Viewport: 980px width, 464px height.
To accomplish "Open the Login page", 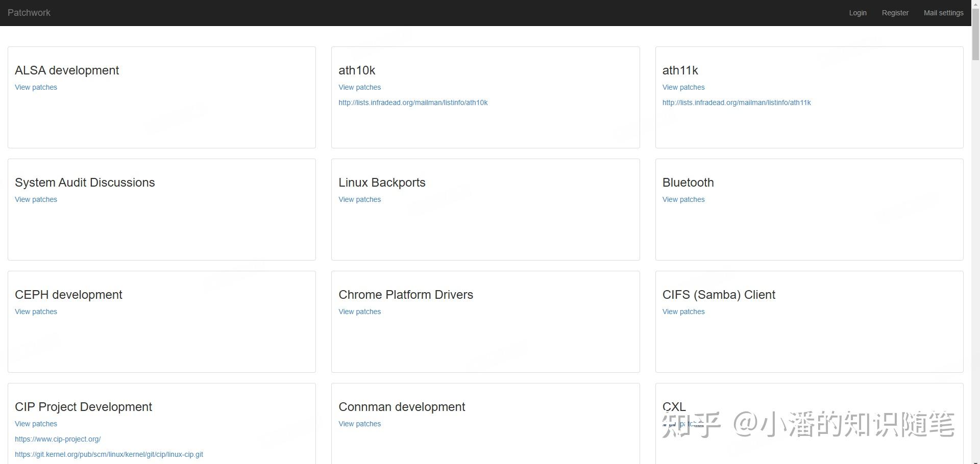I will [857, 13].
